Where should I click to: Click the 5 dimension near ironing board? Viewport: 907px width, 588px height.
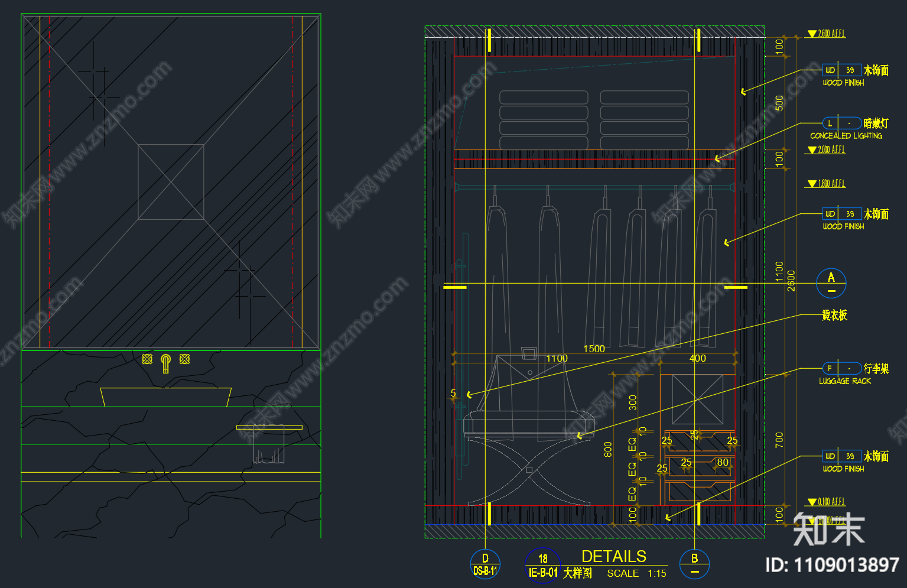pos(453,393)
